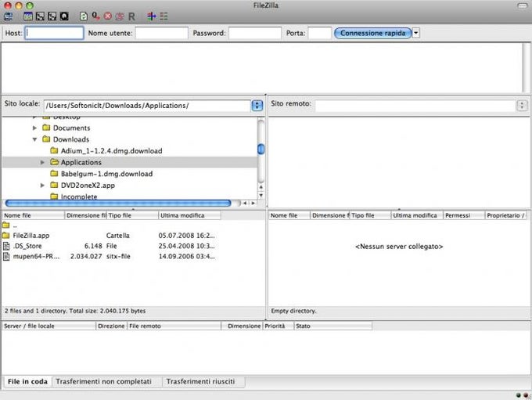Select the FileZilla.app file name

pyautogui.click(x=31, y=236)
